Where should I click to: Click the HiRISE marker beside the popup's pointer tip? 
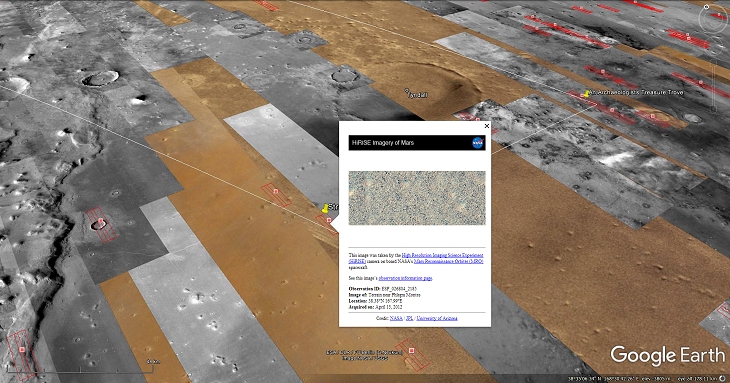click(329, 220)
